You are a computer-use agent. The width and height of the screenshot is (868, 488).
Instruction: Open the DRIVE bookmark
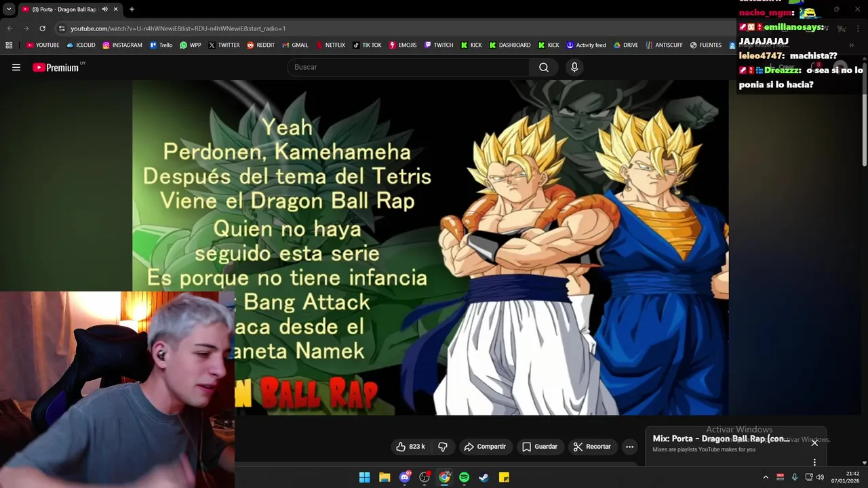point(626,45)
